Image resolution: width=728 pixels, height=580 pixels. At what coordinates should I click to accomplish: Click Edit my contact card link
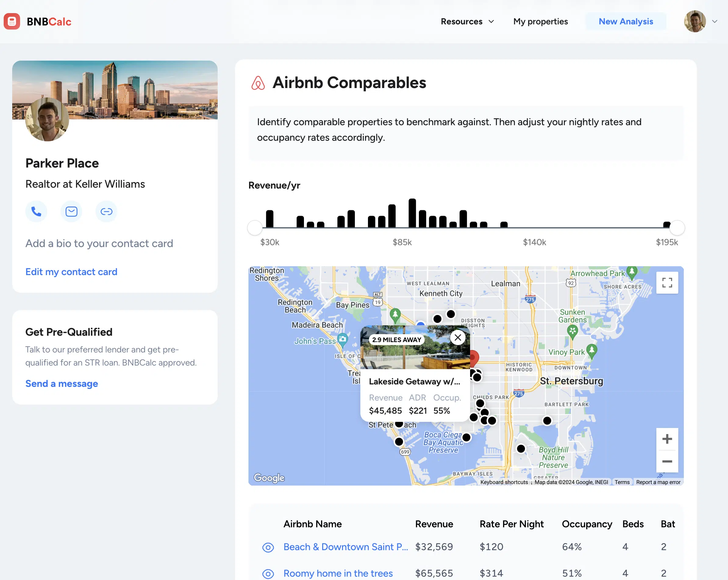(71, 272)
